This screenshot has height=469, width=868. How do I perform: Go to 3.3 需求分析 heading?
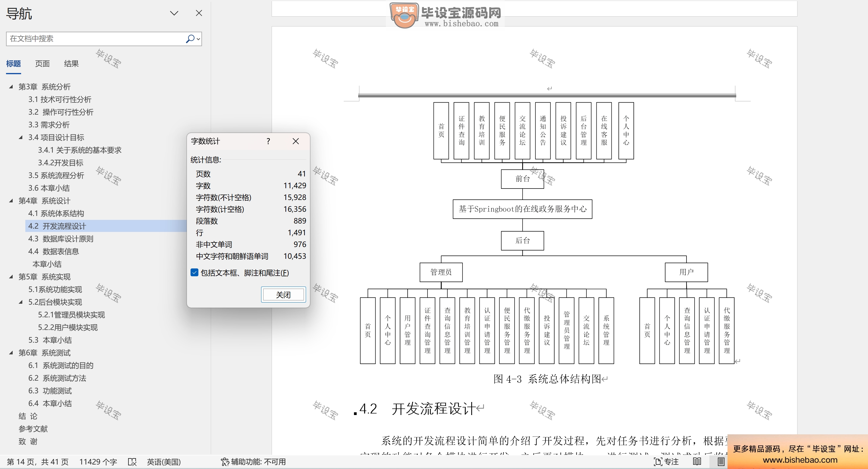[x=49, y=125]
